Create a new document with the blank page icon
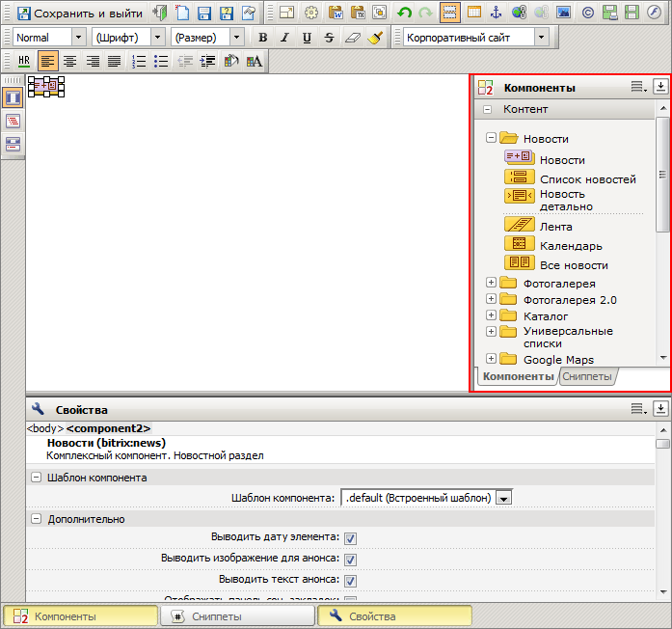This screenshot has height=629, width=672. click(x=182, y=13)
